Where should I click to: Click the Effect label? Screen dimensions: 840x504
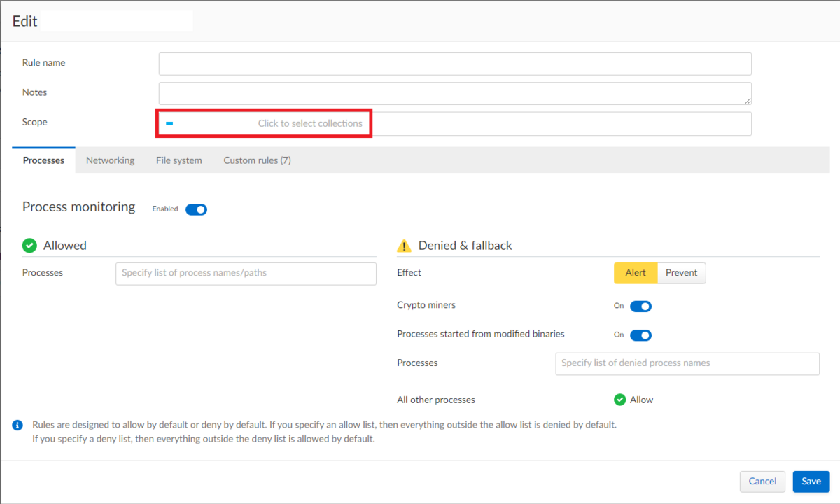pyautogui.click(x=409, y=273)
